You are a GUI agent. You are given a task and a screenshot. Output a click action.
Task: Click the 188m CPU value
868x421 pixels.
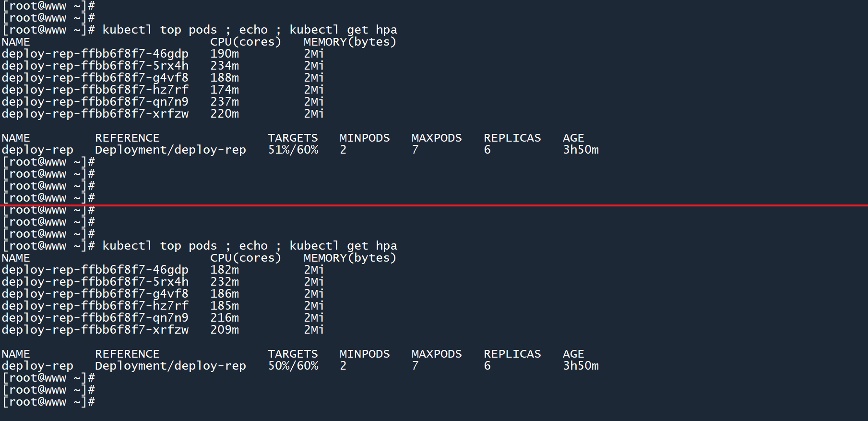(225, 78)
